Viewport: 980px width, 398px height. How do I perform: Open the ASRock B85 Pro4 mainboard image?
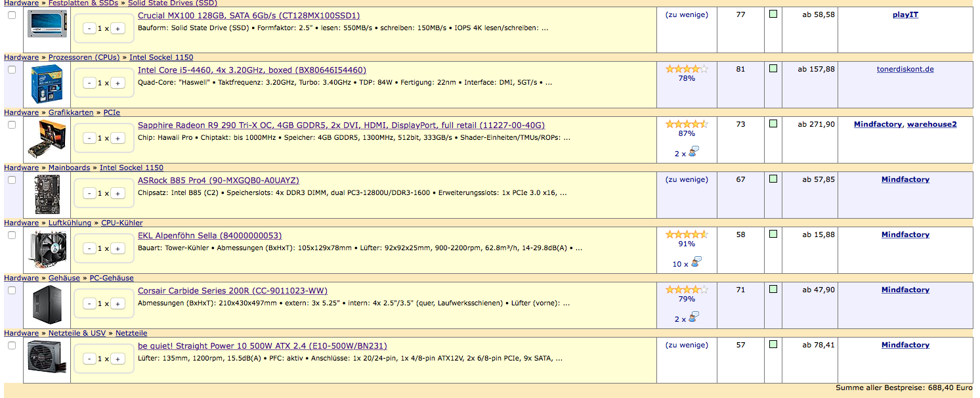(x=47, y=194)
